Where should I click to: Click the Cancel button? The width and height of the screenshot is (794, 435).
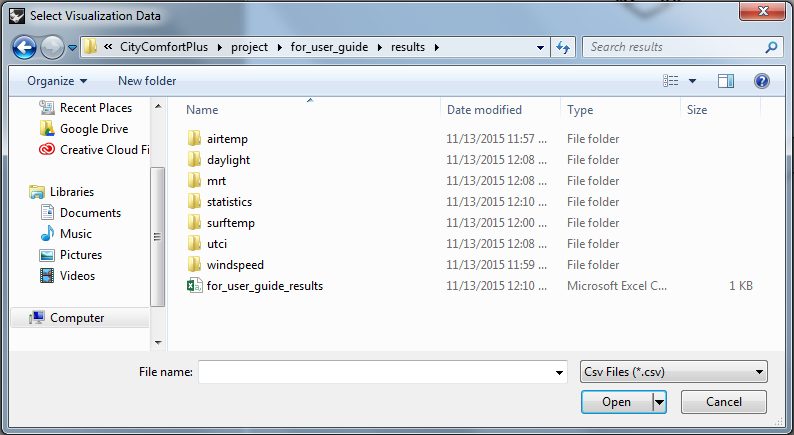point(724,402)
